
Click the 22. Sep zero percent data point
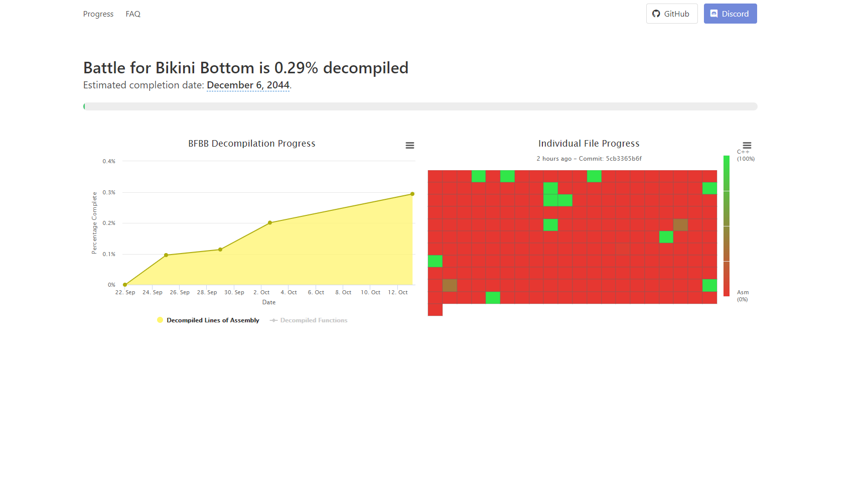tap(125, 285)
